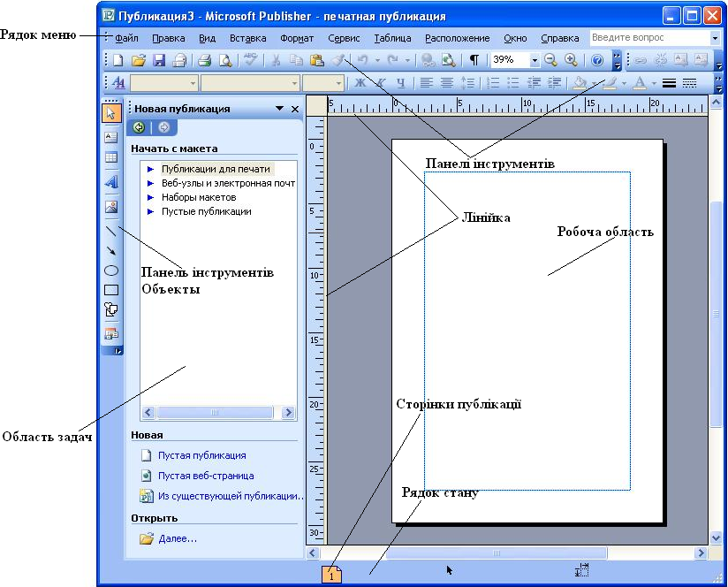This screenshot has width=728, height=587.
Task: Toggle center text alignment
Action: coord(447,84)
